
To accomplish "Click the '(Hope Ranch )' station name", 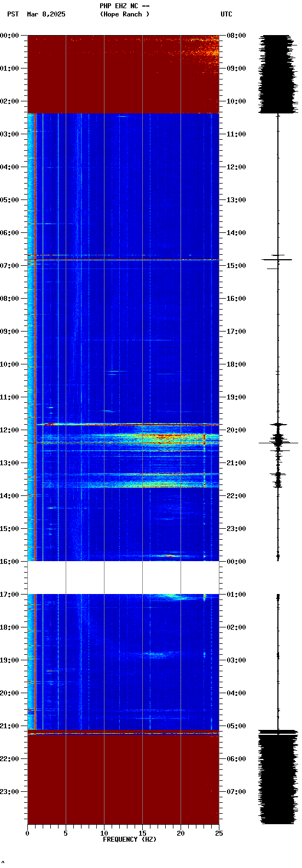I will pyautogui.click(x=125, y=14).
